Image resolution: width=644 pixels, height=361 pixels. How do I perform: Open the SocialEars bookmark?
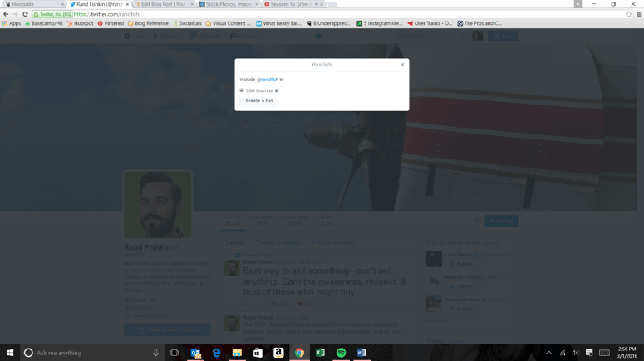[187, 23]
